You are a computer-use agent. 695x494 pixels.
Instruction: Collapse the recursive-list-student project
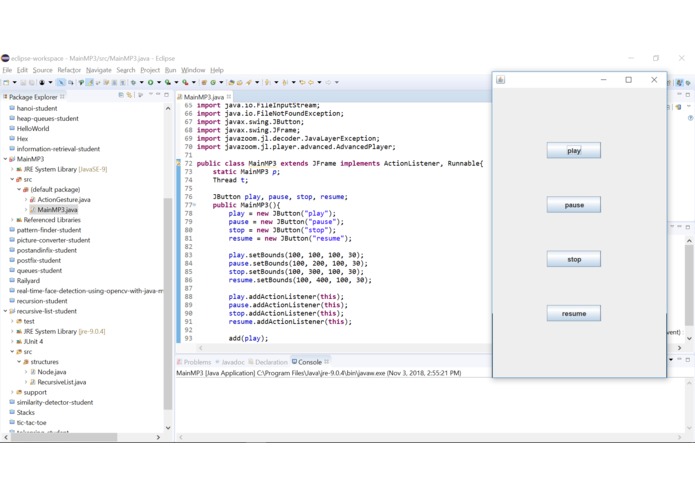(5, 311)
